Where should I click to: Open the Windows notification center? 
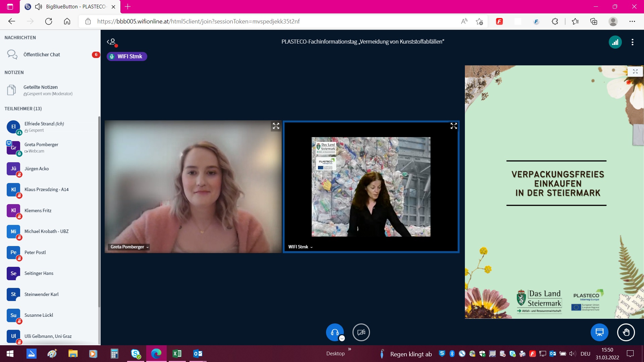click(x=630, y=354)
